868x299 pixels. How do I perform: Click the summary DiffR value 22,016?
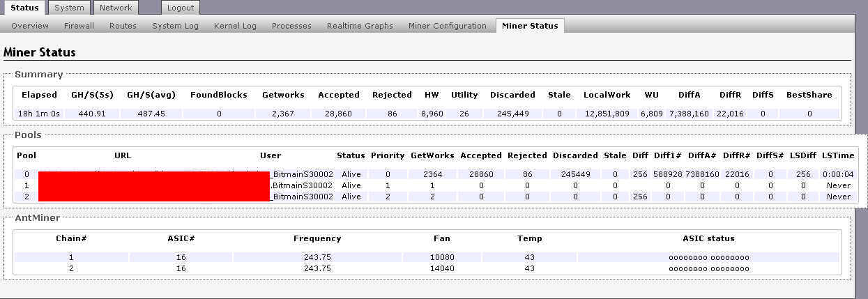point(730,114)
